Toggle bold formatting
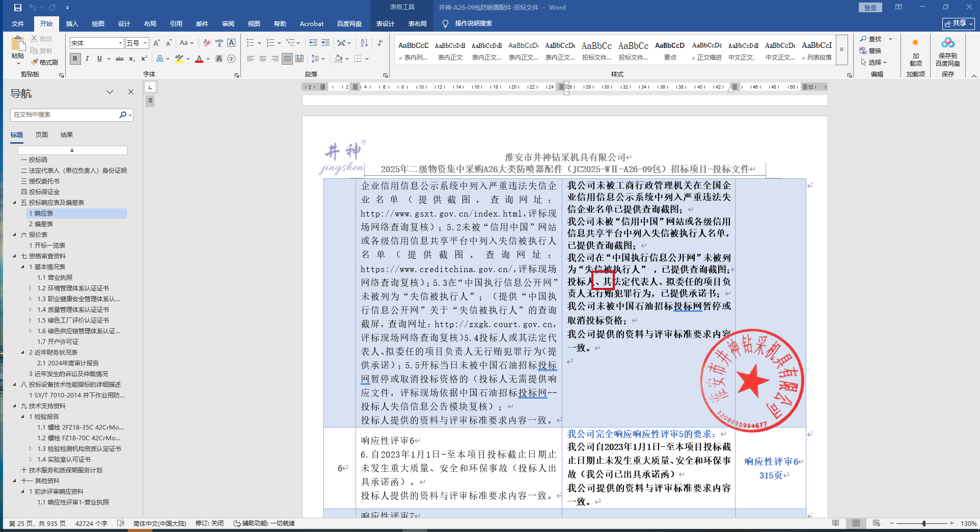 75,59
